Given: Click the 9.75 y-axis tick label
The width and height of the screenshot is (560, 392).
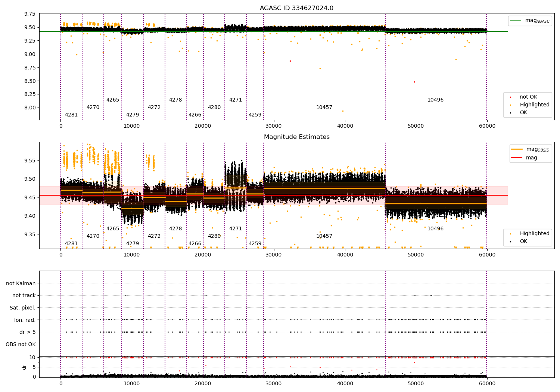Looking at the screenshot, I should [x=29, y=14].
